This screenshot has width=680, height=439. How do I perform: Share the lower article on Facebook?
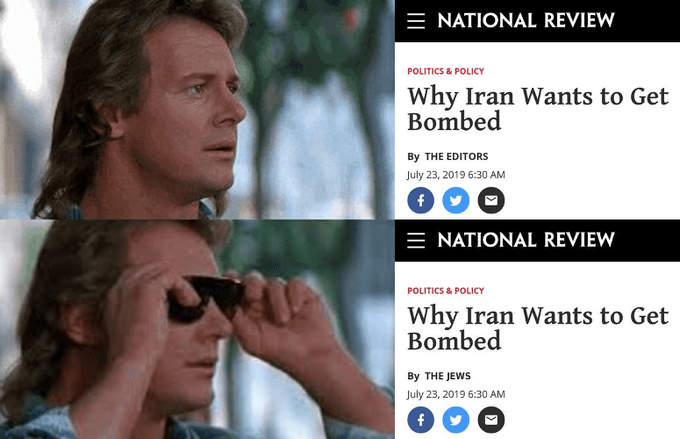point(421,420)
